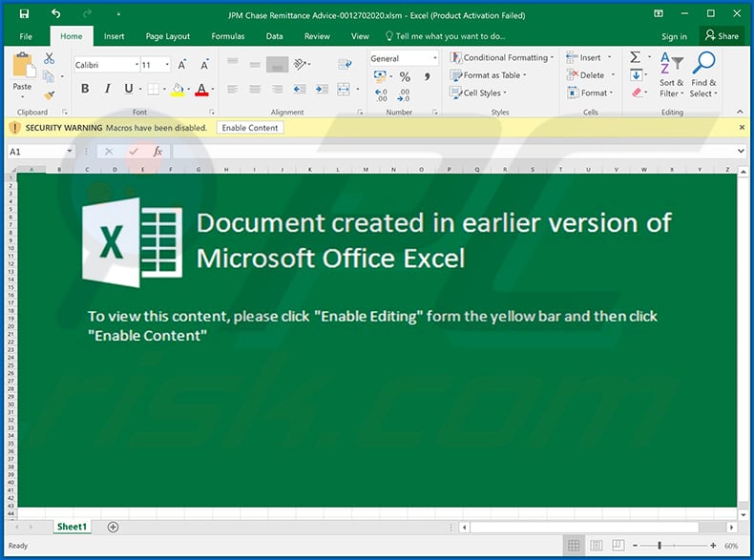The height and width of the screenshot is (560, 754).
Task: Switch to the View tab
Action: tap(360, 36)
